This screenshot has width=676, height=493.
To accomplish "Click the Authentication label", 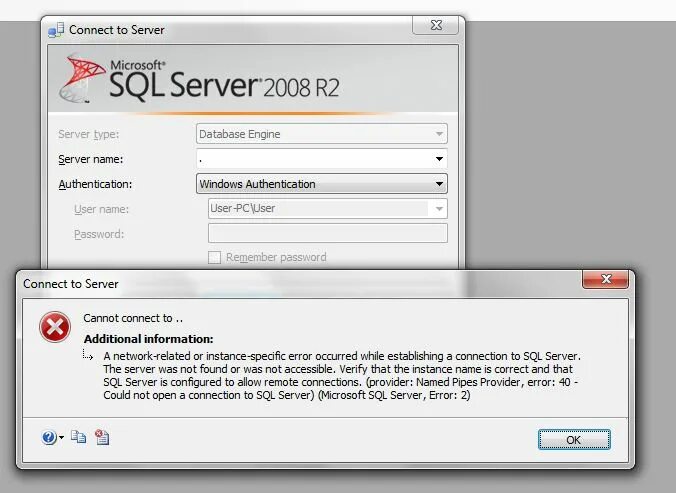I will point(95,184).
